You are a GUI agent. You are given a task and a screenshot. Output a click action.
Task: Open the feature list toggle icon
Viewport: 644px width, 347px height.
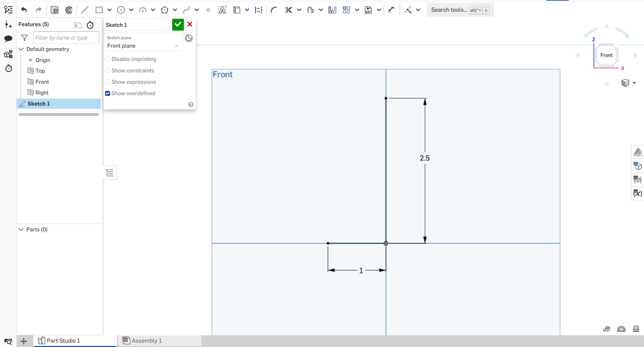point(8,10)
